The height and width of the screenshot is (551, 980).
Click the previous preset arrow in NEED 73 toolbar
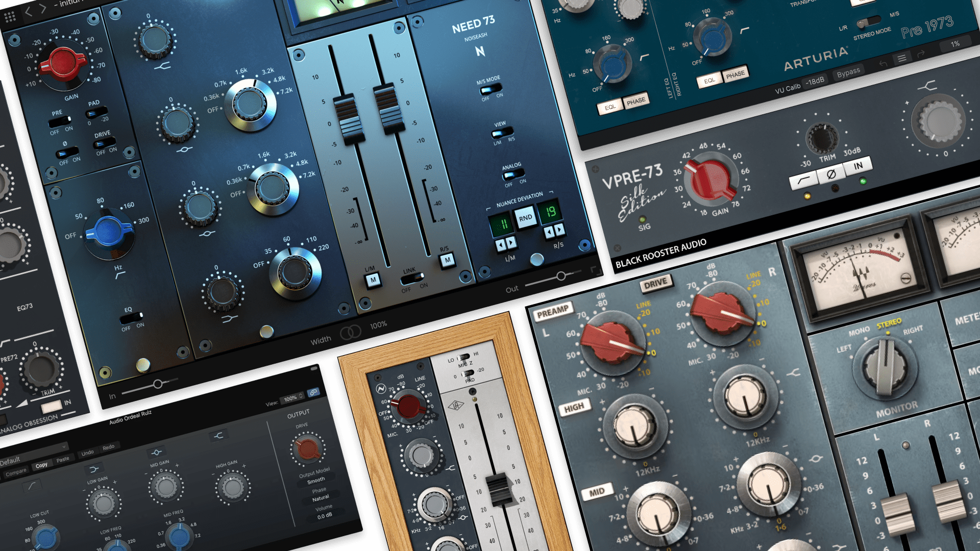point(29,11)
